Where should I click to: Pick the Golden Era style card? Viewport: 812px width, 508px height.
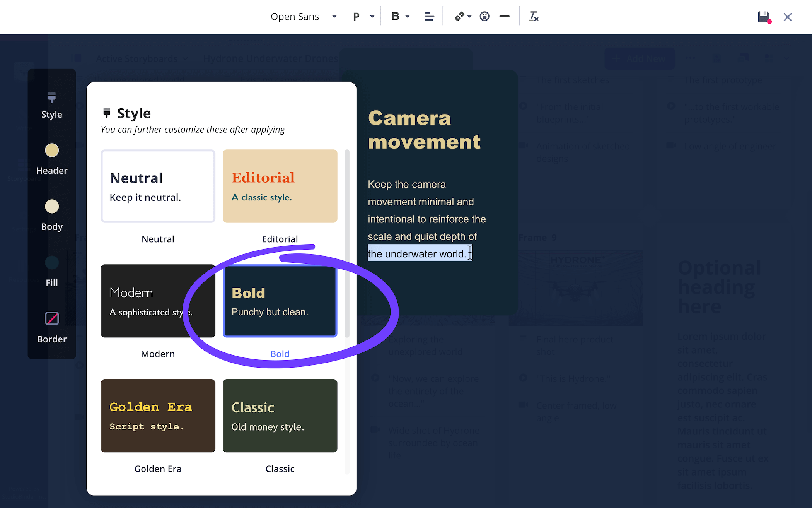coord(158,416)
